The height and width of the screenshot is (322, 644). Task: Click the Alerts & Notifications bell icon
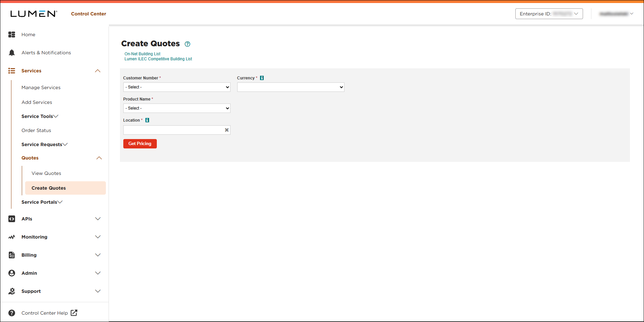tap(12, 53)
